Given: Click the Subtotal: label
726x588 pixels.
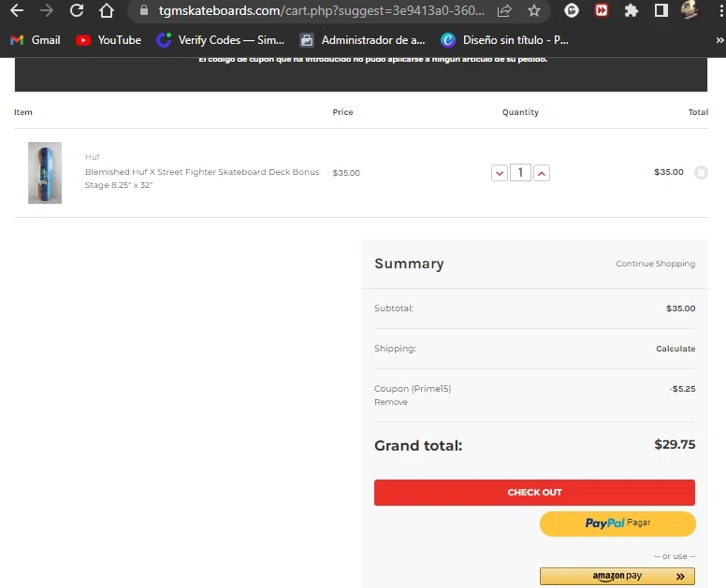Looking at the screenshot, I should tap(394, 308).
